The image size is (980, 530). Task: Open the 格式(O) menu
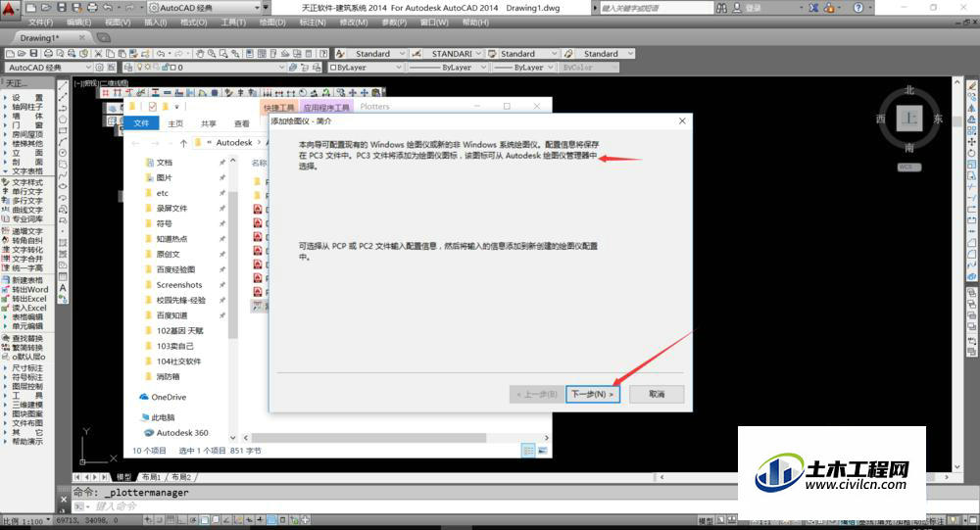[x=193, y=23]
